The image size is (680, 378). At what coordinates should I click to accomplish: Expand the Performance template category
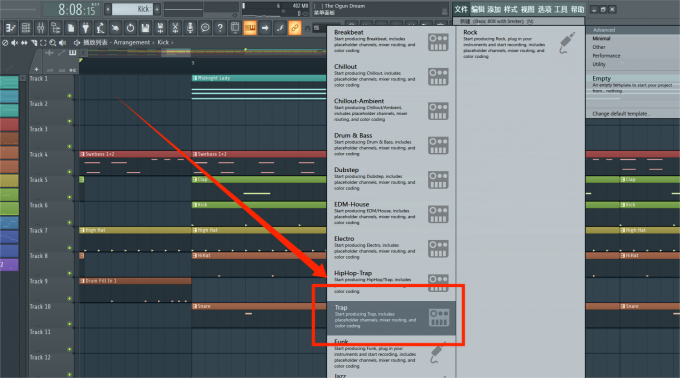coord(606,56)
